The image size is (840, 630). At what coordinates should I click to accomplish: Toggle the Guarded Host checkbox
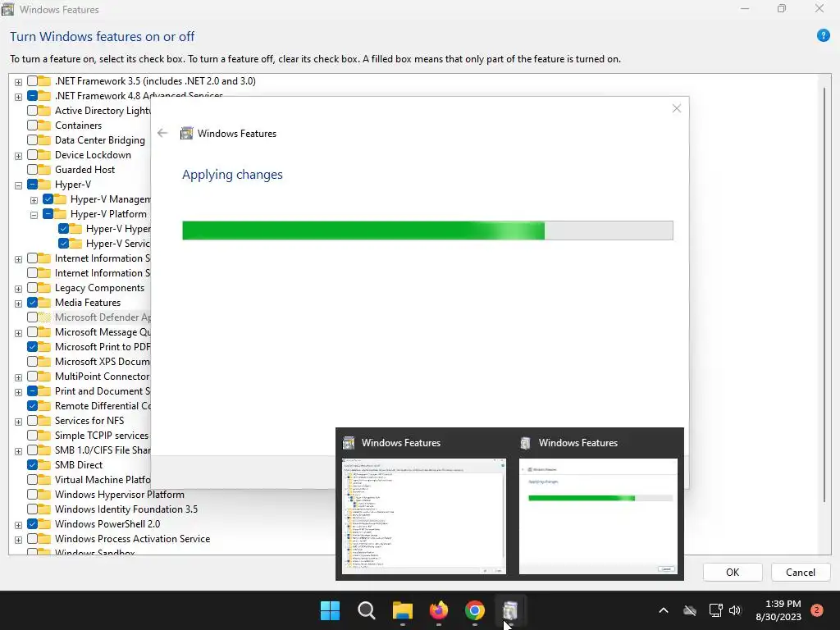[x=32, y=169]
